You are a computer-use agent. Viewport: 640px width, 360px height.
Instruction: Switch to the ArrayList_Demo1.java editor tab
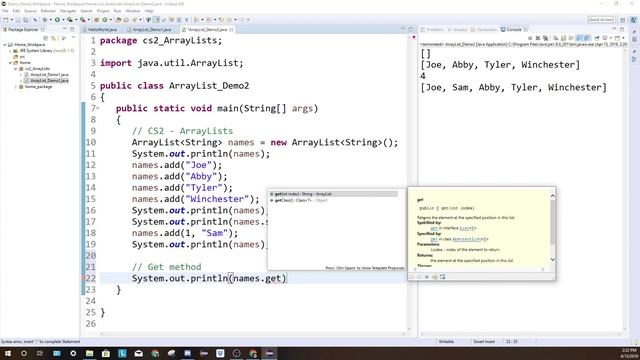tap(152, 30)
